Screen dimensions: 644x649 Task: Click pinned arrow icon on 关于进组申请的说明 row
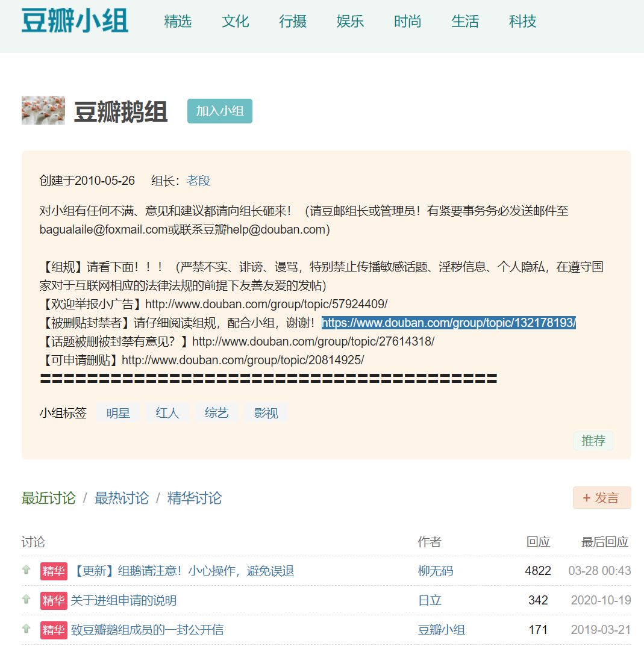pyautogui.click(x=26, y=600)
